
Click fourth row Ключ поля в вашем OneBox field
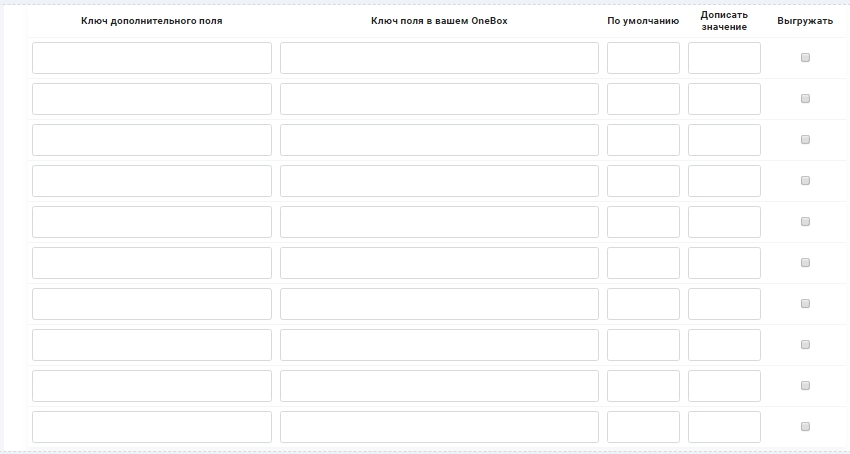439,181
